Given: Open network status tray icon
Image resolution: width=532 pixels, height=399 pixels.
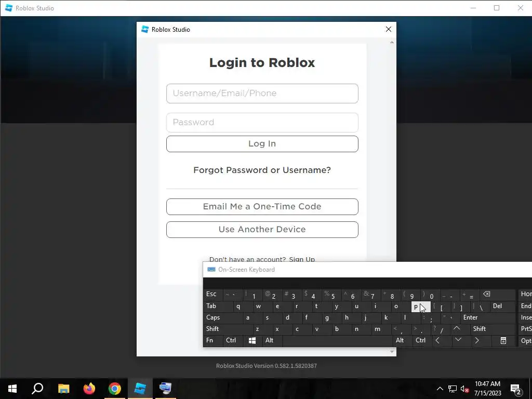Looking at the screenshot, I should coord(453,389).
